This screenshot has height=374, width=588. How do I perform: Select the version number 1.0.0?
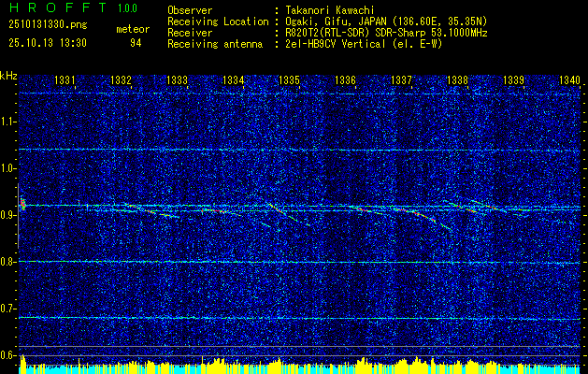127,8
